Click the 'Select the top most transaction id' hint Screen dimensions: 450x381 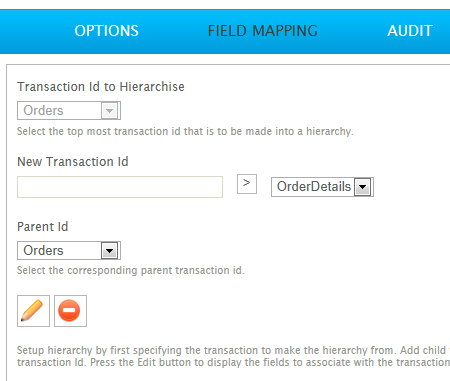click(185, 131)
